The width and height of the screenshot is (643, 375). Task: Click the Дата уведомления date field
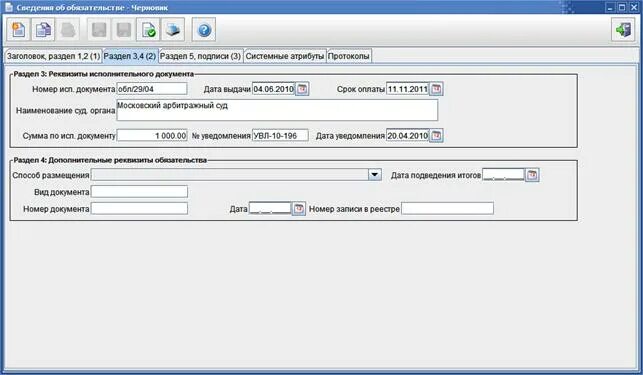408,135
